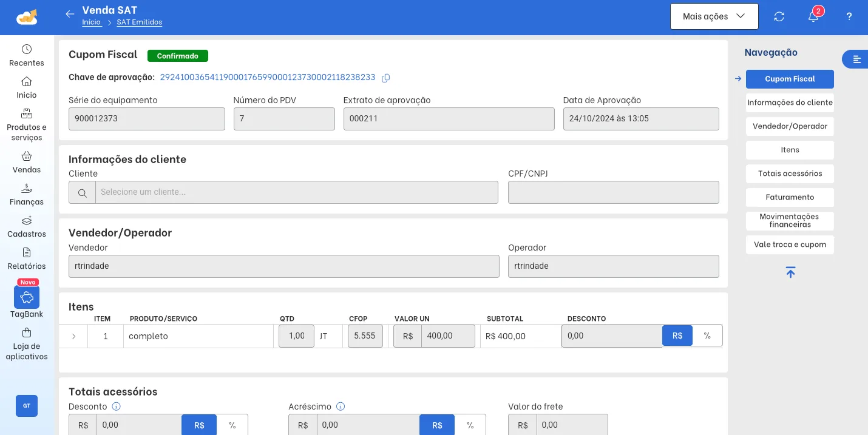The image size is (868, 435).
Task: Navigate to Itens section
Action: (x=790, y=150)
